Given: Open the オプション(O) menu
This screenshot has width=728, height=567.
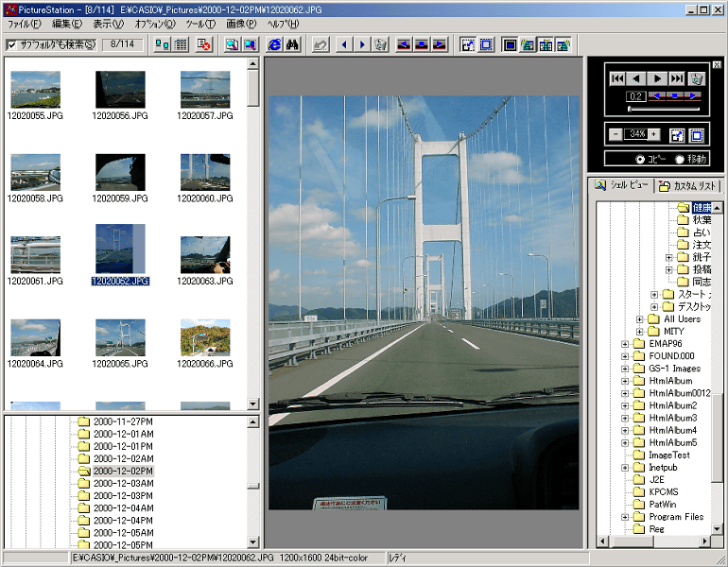Looking at the screenshot, I should 155,24.
